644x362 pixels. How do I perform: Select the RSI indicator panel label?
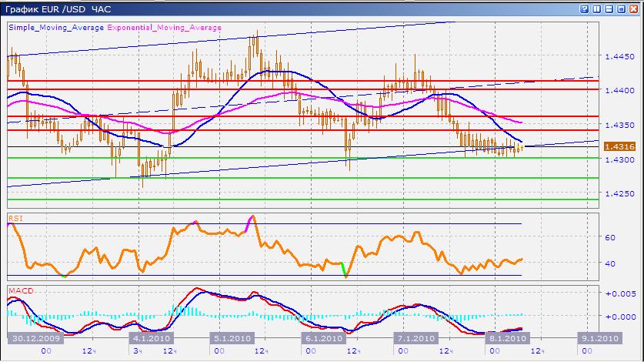(x=15, y=218)
